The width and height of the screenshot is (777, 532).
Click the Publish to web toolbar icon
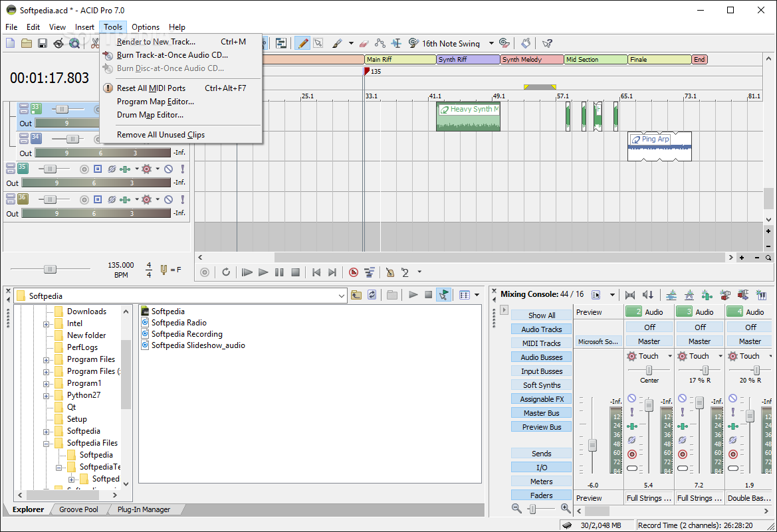click(x=58, y=43)
